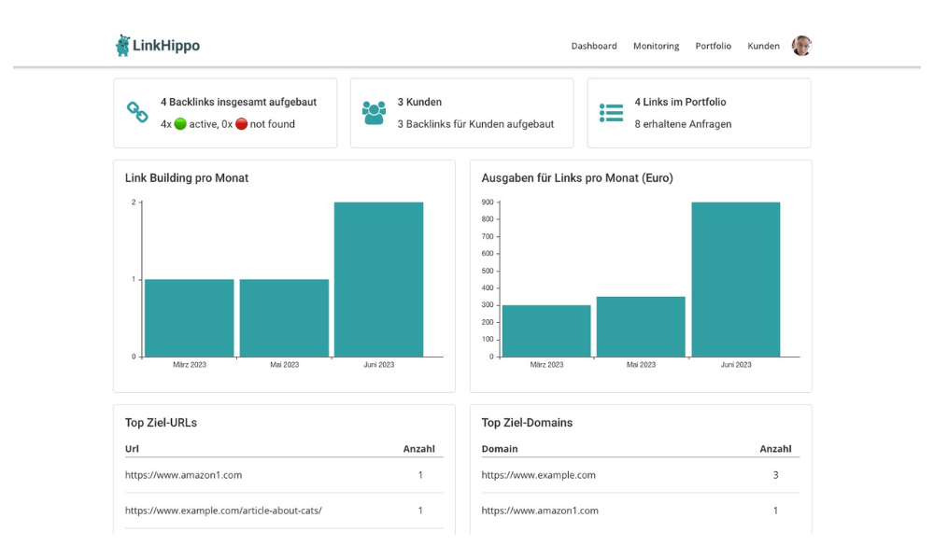934x560 pixels.
Task: Open the article-about-cats URL row
Action: 223,511
